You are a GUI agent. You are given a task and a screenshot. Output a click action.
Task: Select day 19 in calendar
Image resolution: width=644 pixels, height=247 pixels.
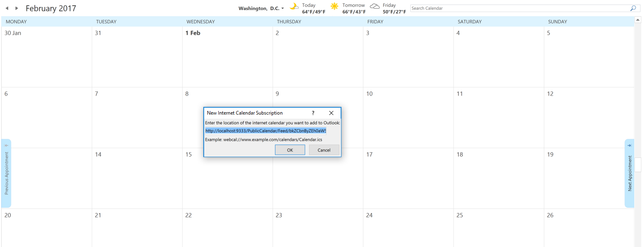589,178
